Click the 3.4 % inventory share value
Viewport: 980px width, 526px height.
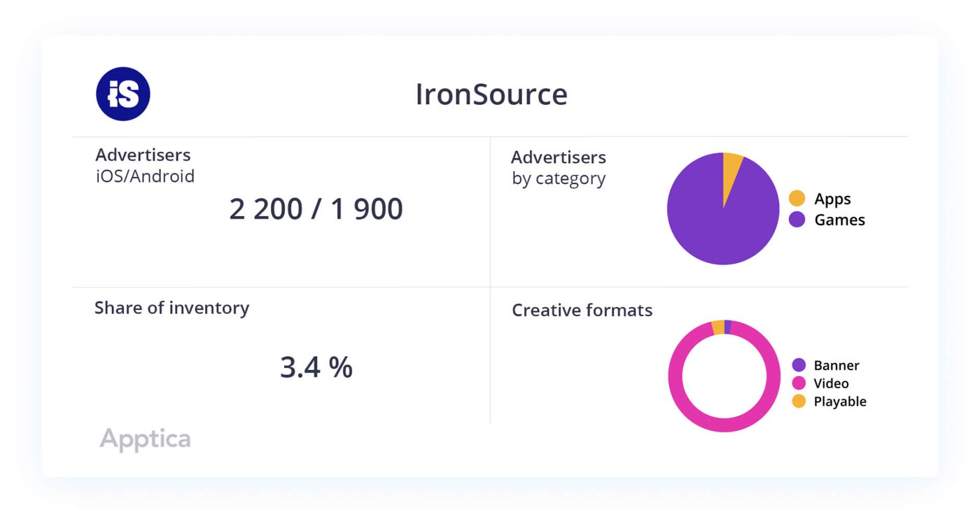click(316, 367)
